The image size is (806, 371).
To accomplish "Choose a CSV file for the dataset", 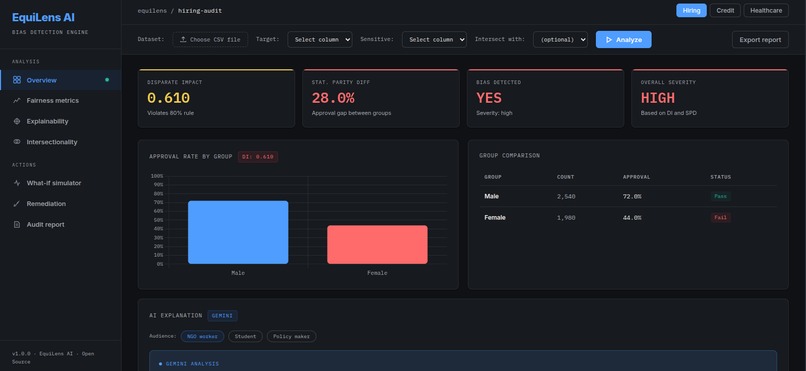I will click(210, 40).
